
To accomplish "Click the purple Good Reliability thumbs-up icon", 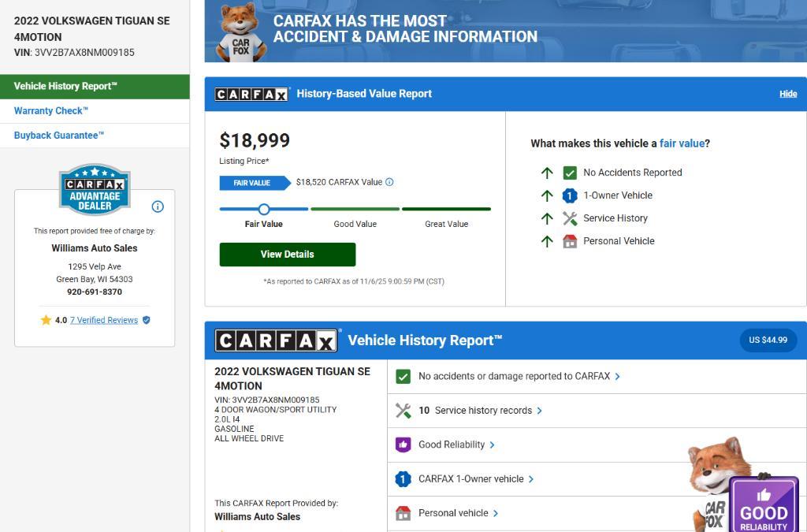I will [403, 445].
